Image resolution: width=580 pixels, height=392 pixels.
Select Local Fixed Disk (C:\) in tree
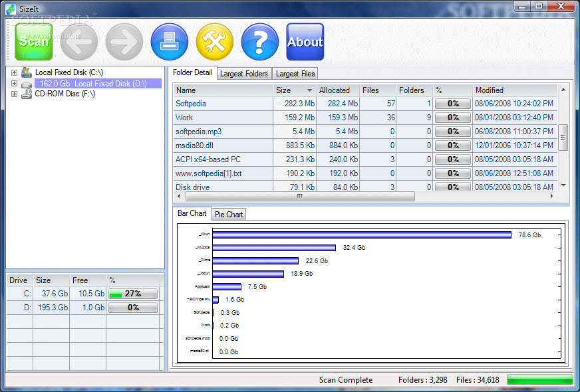pyautogui.click(x=69, y=72)
